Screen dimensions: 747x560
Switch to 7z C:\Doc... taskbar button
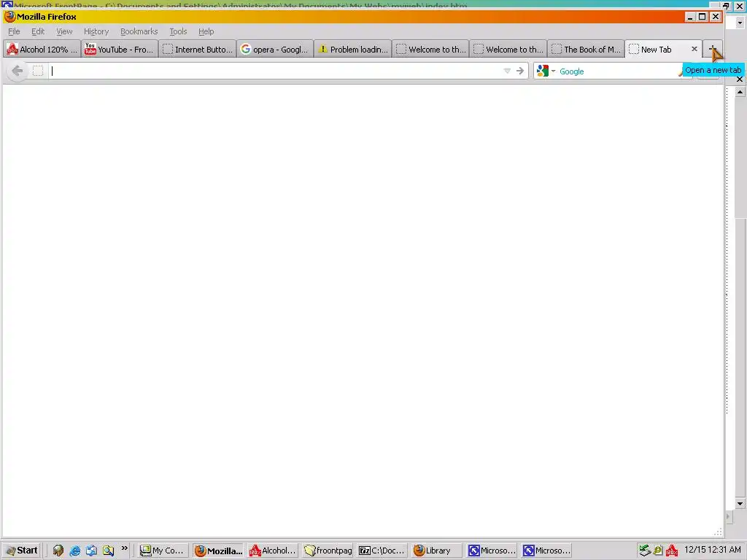point(382,551)
